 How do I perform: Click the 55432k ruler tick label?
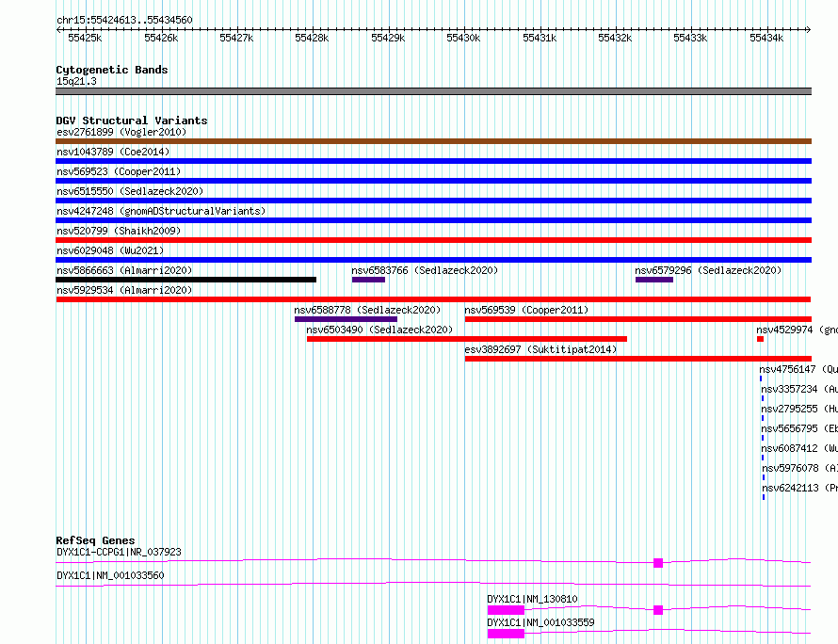[615, 38]
